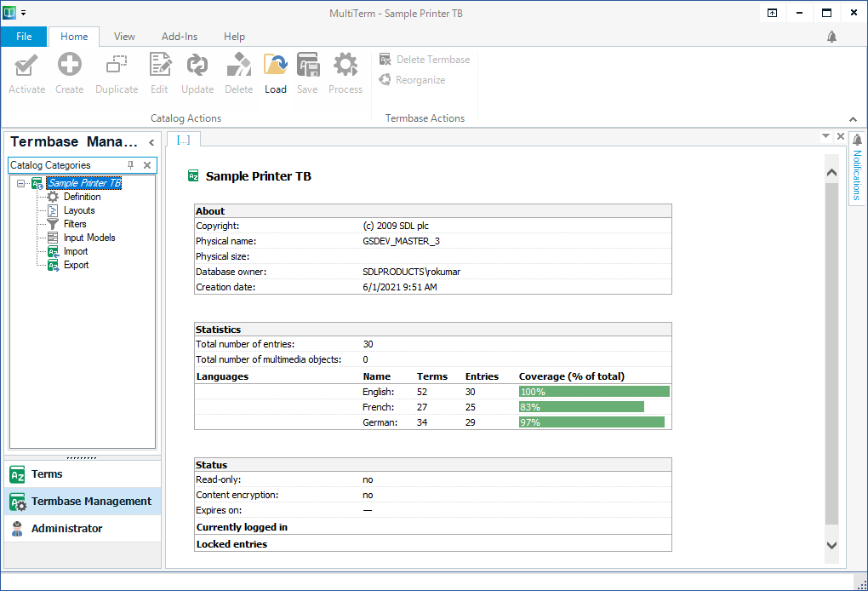Viewport: 868px width, 591px height.
Task: Click the Load ribbon icon
Action: (x=275, y=65)
